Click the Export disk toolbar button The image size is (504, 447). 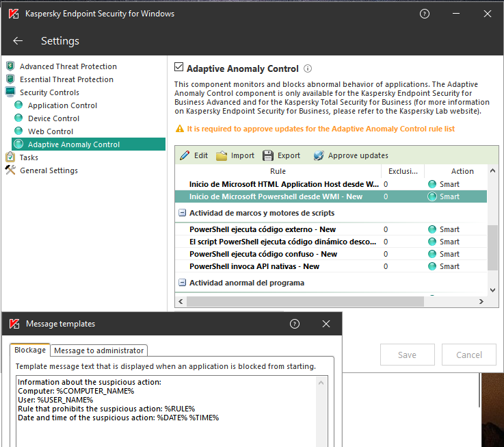(282, 155)
